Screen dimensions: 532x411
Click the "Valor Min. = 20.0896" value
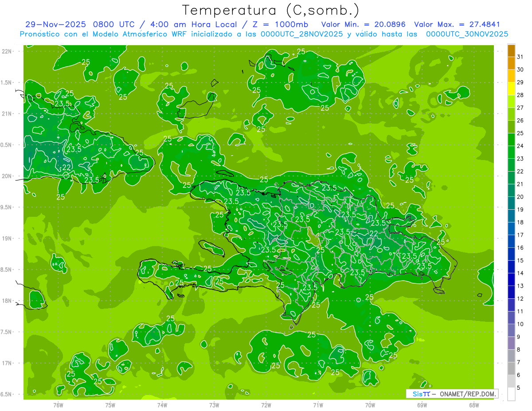[364, 24]
